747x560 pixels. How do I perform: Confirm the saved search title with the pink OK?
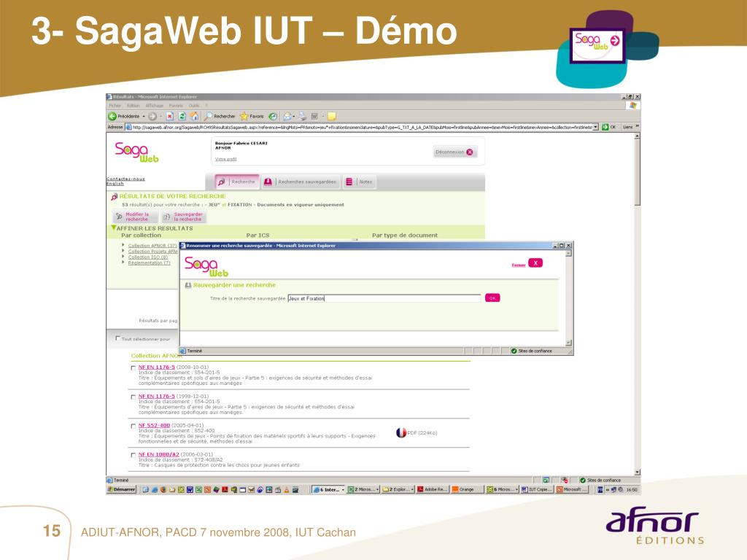(492, 298)
